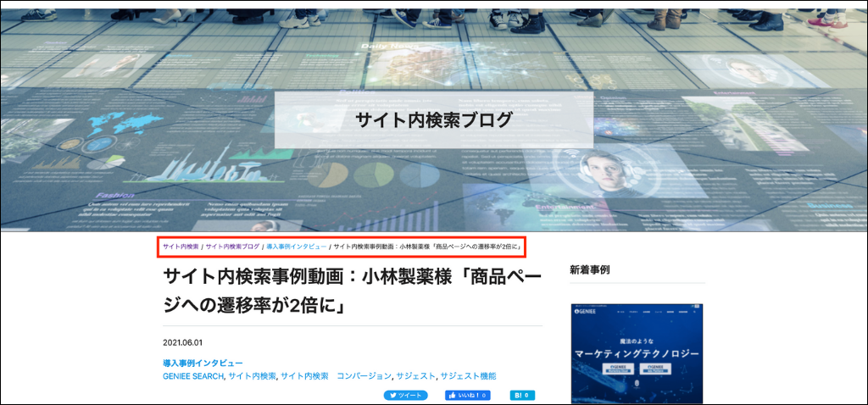Open the 導入事例インタビュー category link below date
Image resolution: width=868 pixels, height=405 pixels.
203,363
